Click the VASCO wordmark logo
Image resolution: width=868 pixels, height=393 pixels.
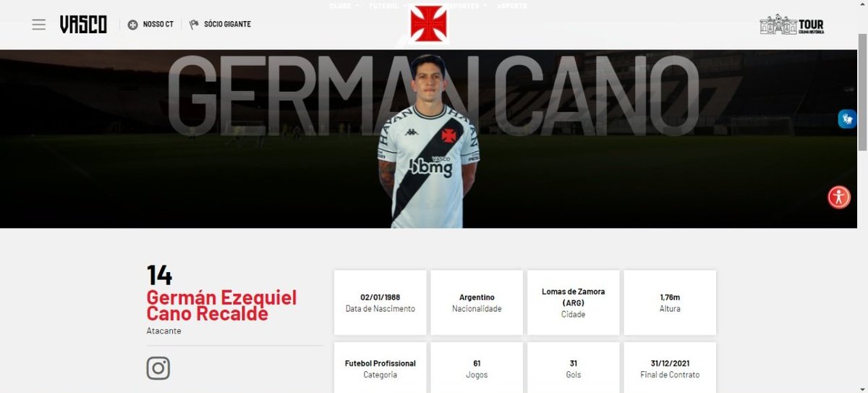pyautogui.click(x=83, y=25)
